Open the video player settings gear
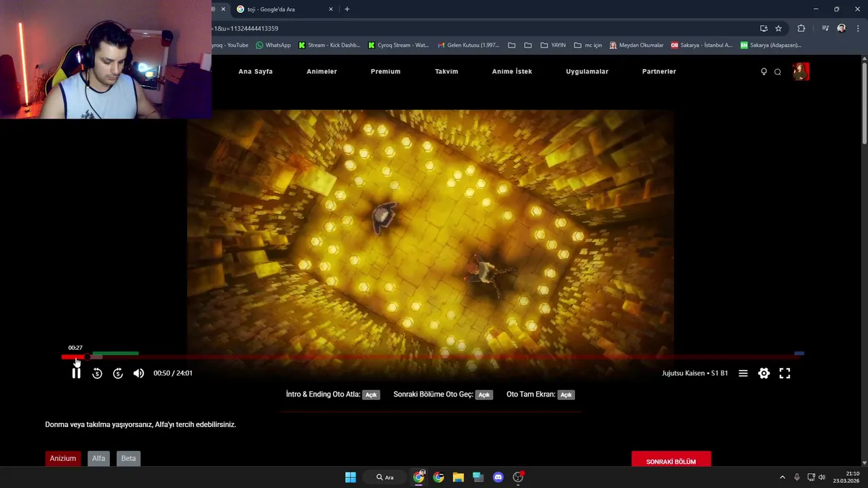This screenshot has height=488, width=868. click(x=764, y=373)
